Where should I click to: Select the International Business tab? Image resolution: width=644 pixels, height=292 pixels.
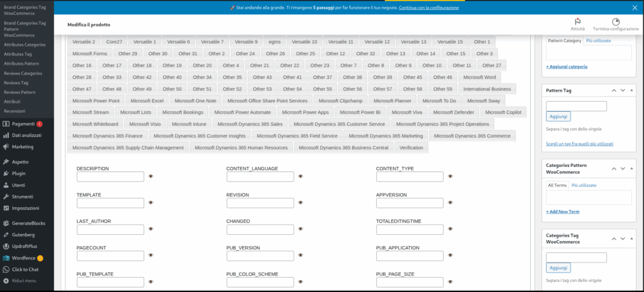click(x=487, y=89)
